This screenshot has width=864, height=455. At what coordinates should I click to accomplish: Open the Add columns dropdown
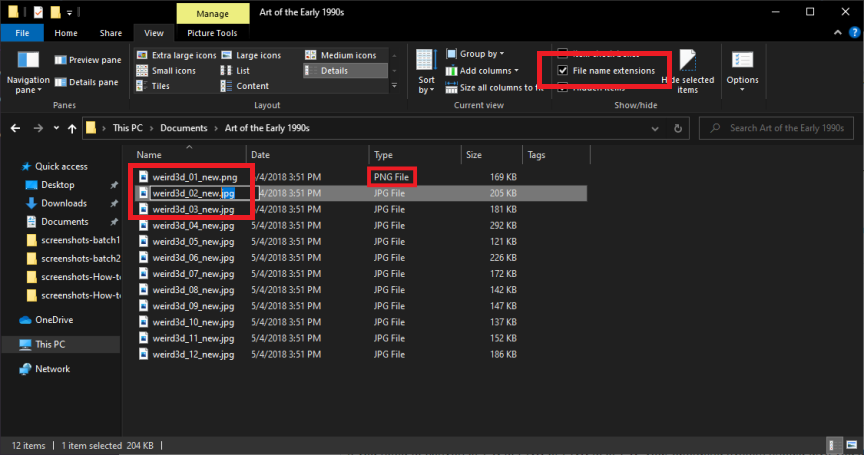pyautogui.click(x=488, y=71)
